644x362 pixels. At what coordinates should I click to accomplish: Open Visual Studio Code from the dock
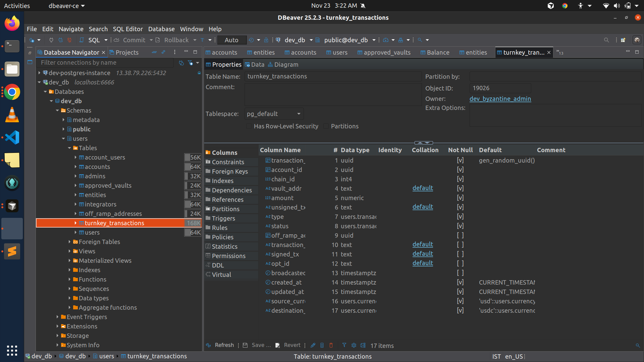click(x=12, y=137)
